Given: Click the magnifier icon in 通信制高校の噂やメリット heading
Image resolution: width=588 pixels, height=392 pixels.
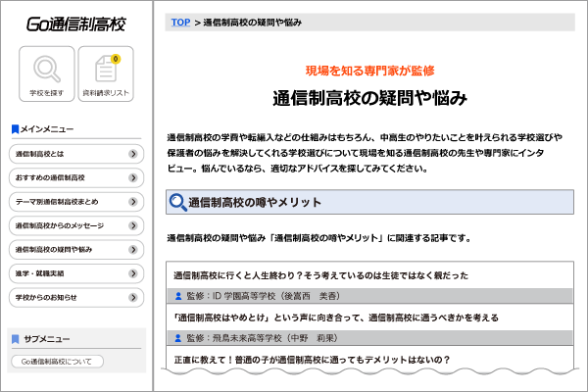Looking at the screenshot, I should 177,202.
